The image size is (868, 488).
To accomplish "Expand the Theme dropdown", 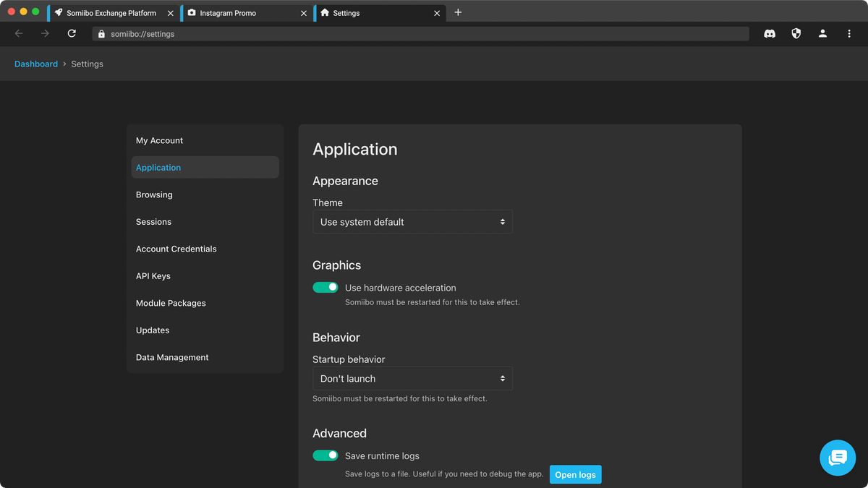I will tap(412, 222).
